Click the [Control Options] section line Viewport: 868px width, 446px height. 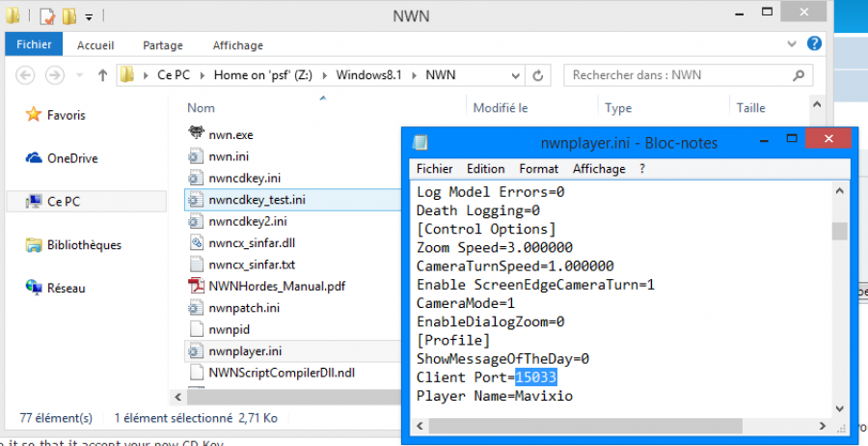pos(485,229)
